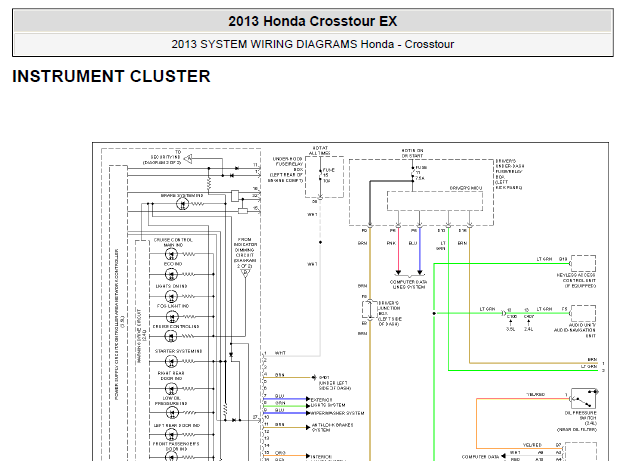Click the "WIPER/WASHER SYSTEM" label
This screenshot has width=622, height=461.
(x=337, y=413)
